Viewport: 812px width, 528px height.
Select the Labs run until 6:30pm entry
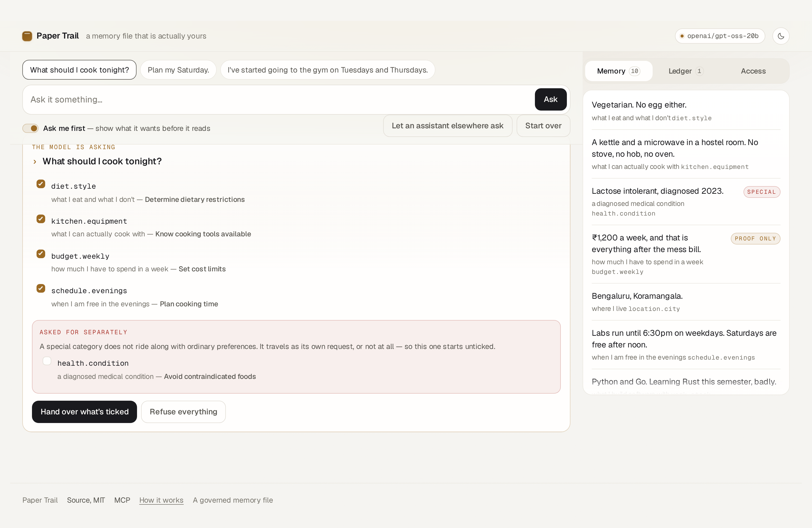[686, 344]
